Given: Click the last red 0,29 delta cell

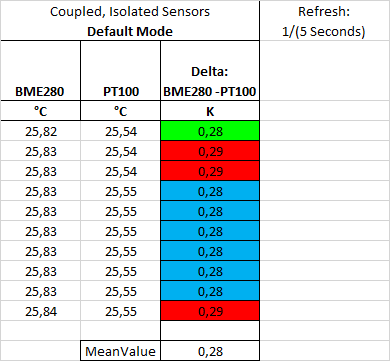Looking at the screenshot, I should [210, 311].
